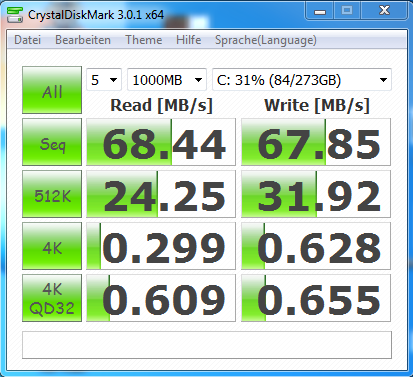The height and width of the screenshot is (377, 413).
Task: Open the Hilfe menu
Action: (x=189, y=40)
